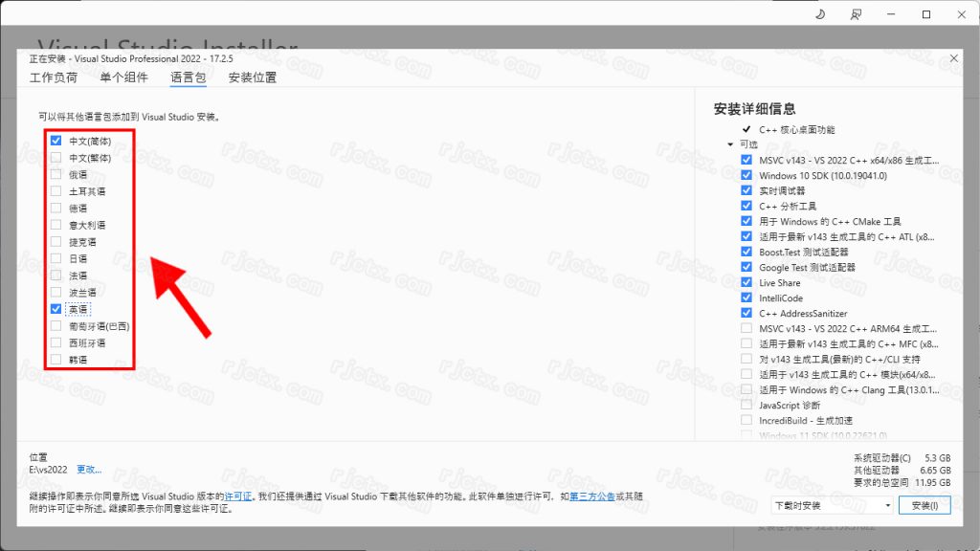Image resolution: width=980 pixels, height=551 pixels.
Task: Collapse the 可选 components tree arrow
Action: click(x=730, y=144)
